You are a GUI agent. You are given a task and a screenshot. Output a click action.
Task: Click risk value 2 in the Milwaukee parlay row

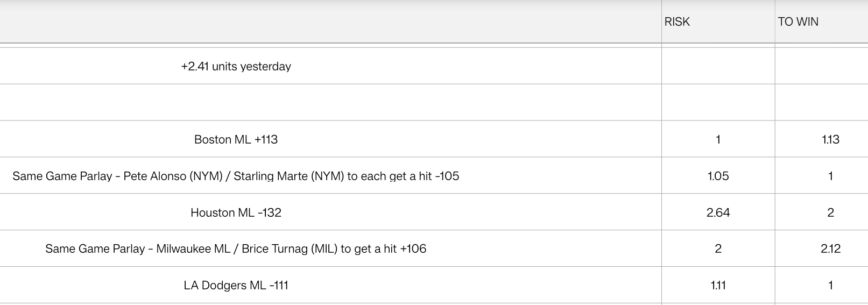[x=718, y=249]
